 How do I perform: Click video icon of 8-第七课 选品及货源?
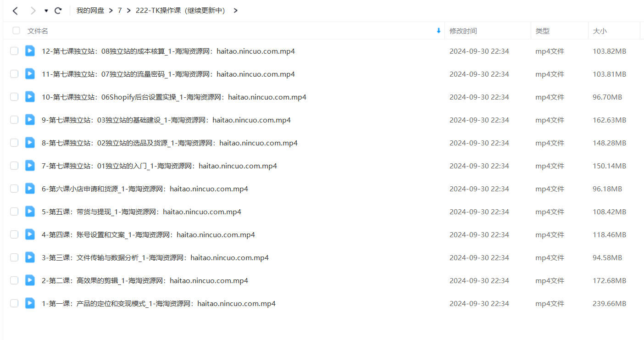coord(30,142)
